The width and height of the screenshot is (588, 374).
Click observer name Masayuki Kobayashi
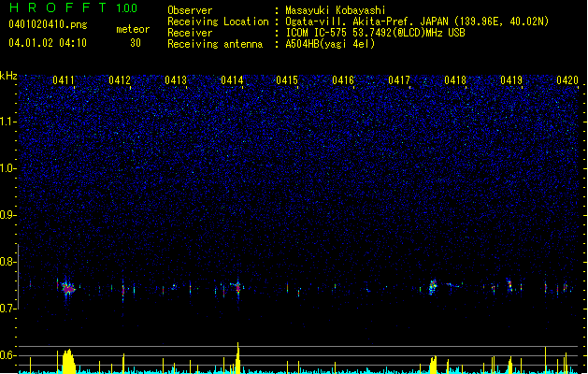point(336,10)
